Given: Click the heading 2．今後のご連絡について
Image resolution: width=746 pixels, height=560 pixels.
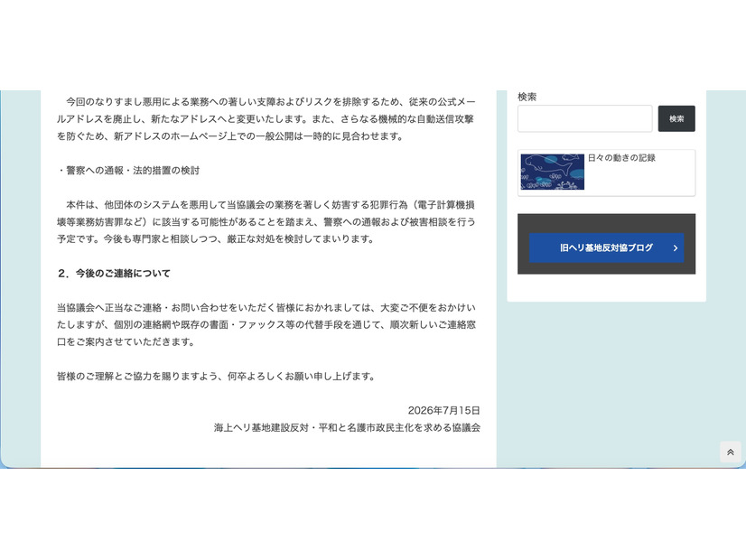Looking at the screenshot, I should click(x=113, y=273).
